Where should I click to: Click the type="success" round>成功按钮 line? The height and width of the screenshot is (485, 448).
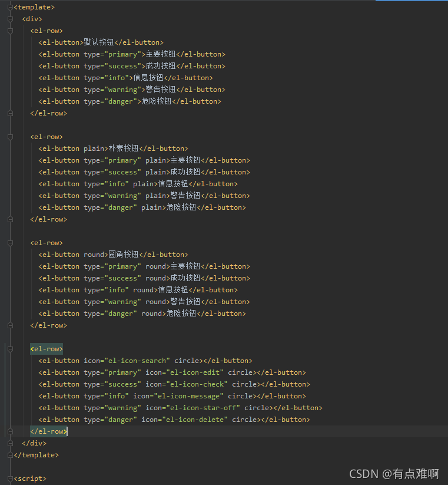pyautogui.click(x=144, y=278)
